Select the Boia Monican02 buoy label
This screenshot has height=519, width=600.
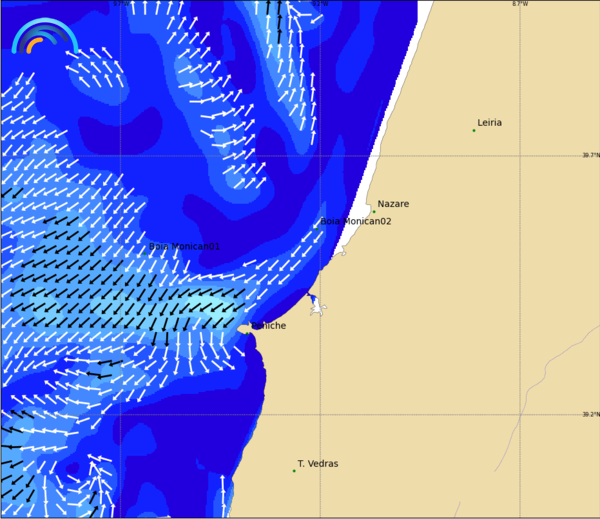click(x=356, y=221)
